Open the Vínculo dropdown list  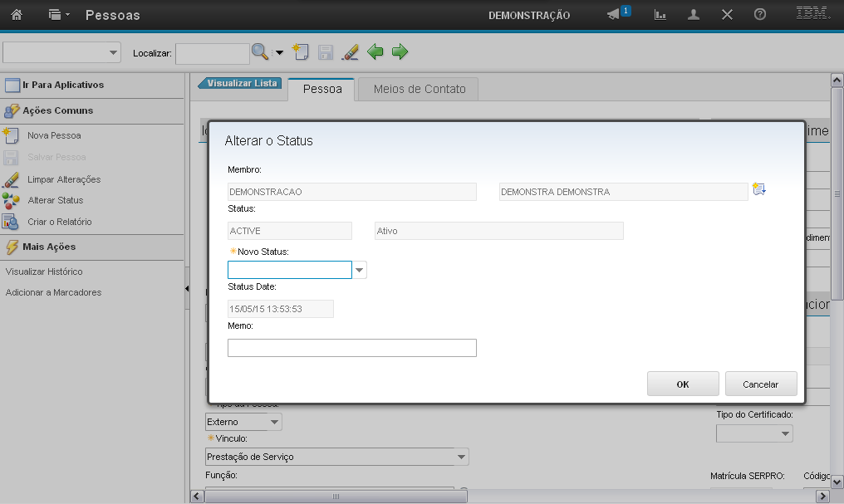[461, 457]
